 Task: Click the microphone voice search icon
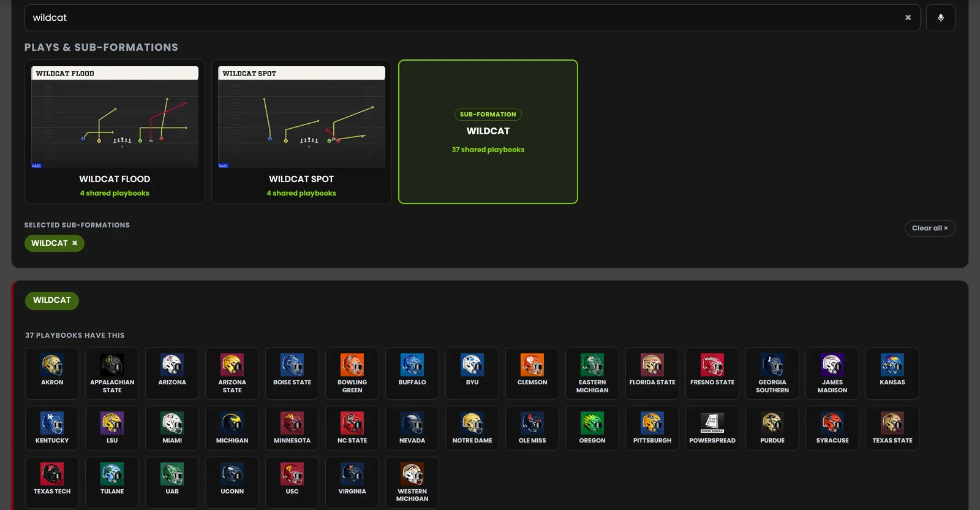click(940, 18)
